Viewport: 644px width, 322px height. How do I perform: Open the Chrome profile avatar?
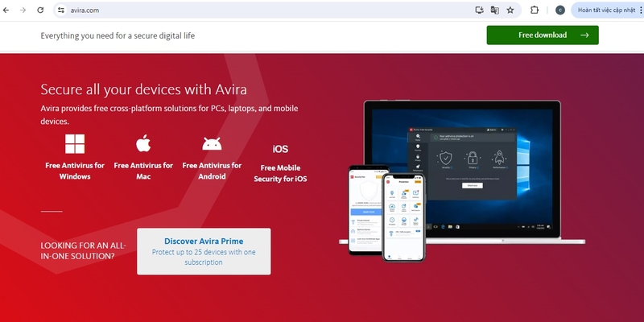[x=560, y=10]
